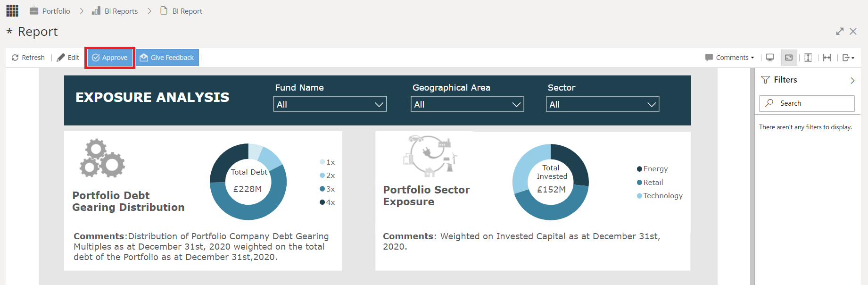Click the magnifier icon in filter search
The width and height of the screenshot is (868, 285).
pyautogui.click(x=769, y=103)
